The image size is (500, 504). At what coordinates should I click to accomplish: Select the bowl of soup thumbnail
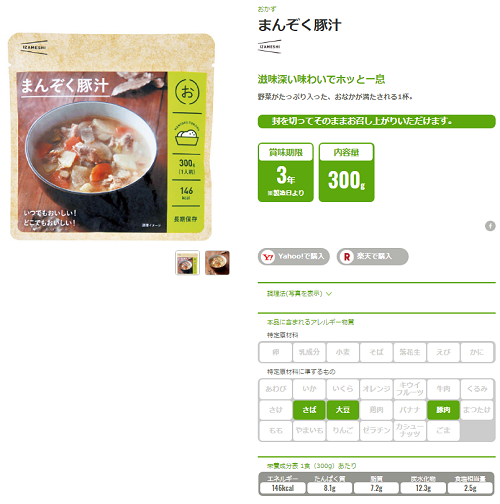[217, 263]
